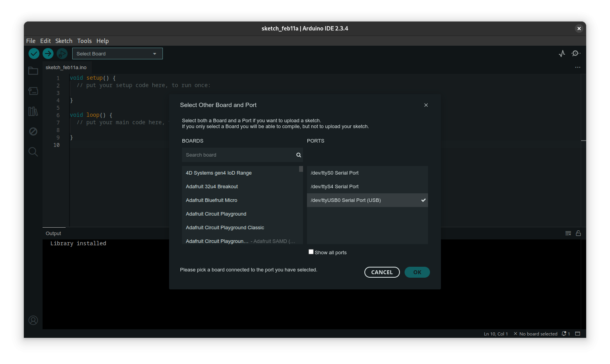Click the Search board input field

tap(243, 155)
